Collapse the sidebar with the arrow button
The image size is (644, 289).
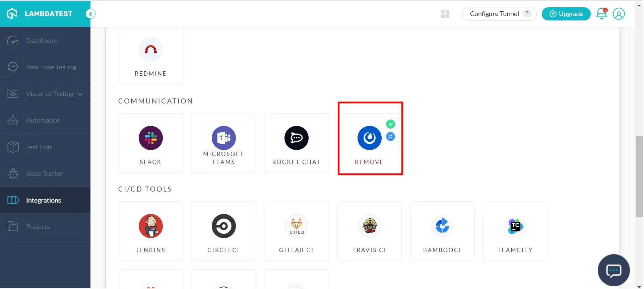90,14
